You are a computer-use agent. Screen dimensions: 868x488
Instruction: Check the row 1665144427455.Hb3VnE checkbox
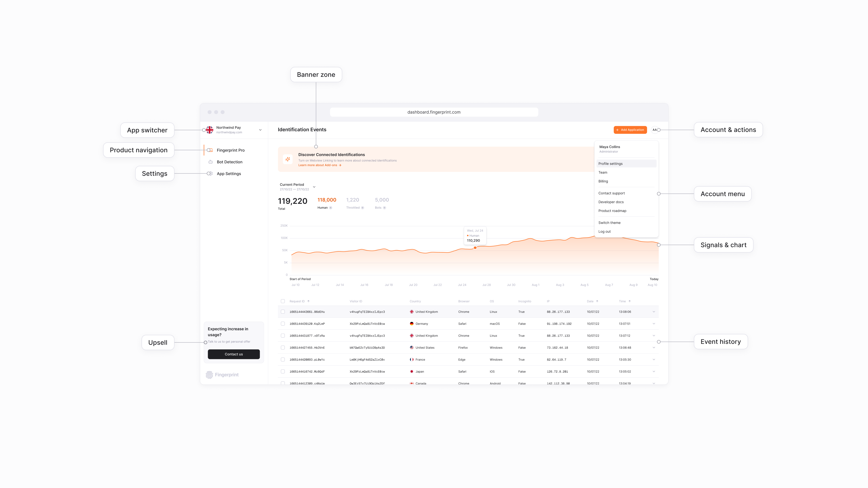click(283, 347)
